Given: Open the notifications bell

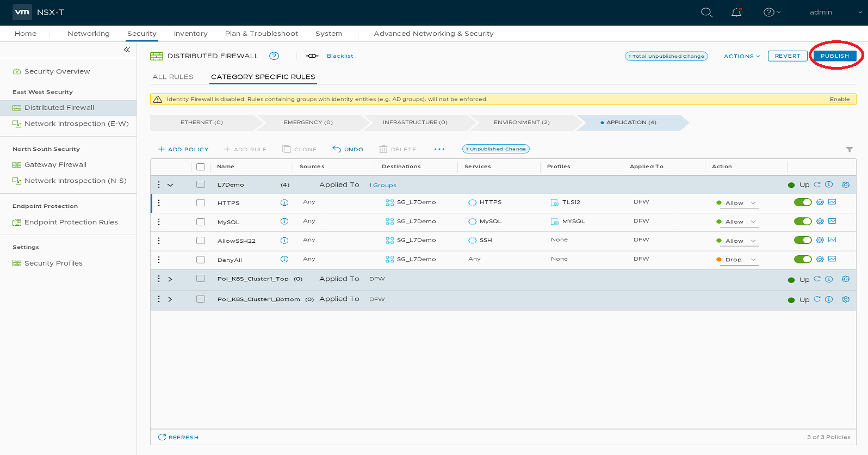Looking at the screenshot, I should tap(736, 13).
